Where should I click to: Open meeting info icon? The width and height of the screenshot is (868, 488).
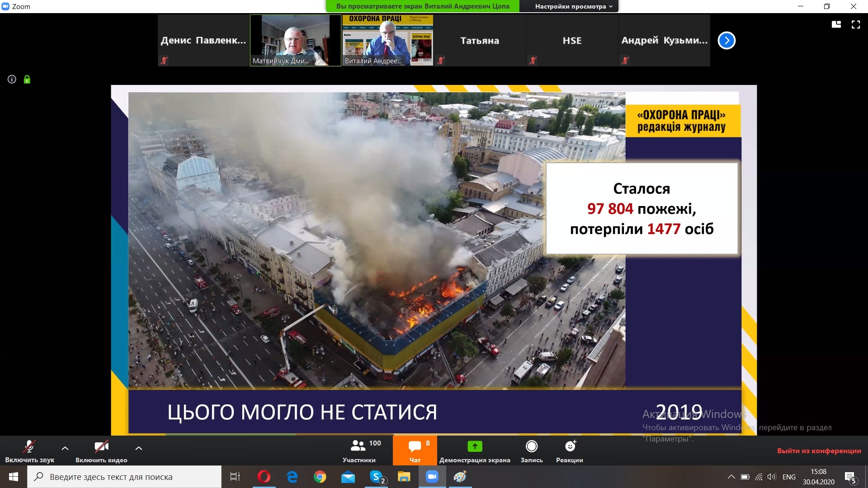tap(12, 80)
